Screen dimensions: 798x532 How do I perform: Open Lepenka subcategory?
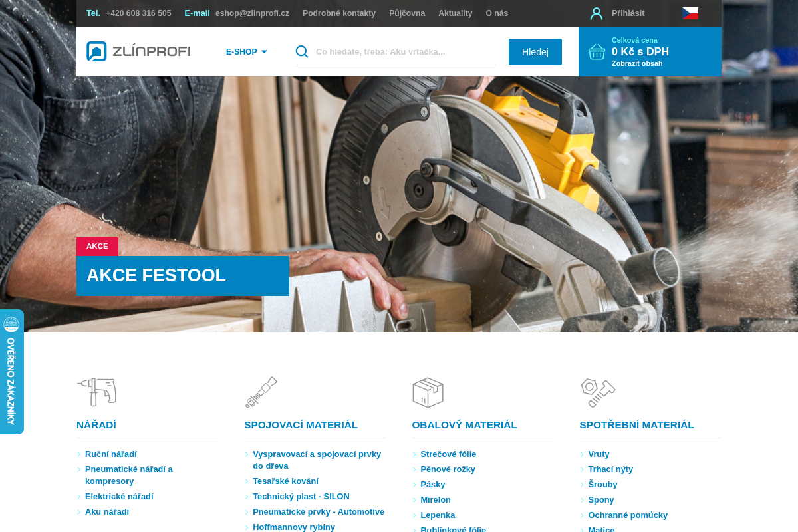(x=438, y=515)
